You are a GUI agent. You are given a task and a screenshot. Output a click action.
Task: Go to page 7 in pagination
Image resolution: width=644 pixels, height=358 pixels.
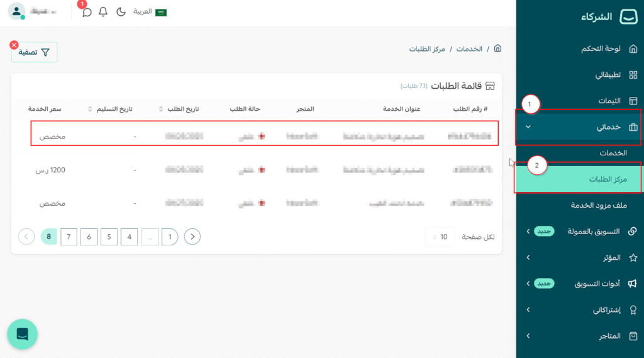(69, 237)
